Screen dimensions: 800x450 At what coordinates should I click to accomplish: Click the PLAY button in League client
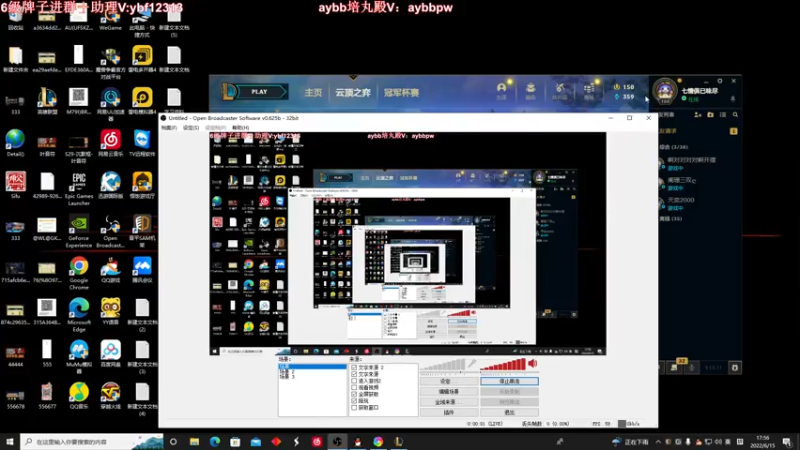click(259, 92)
